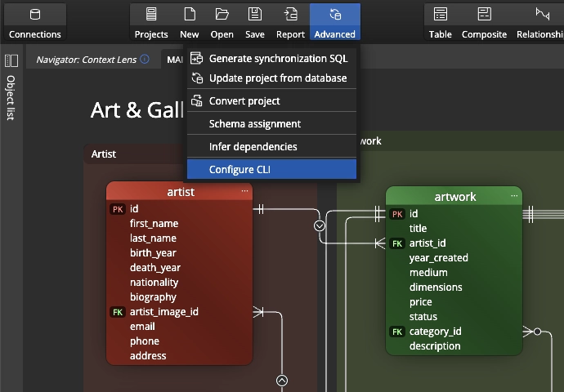
Task: Open the Projects list
Action: pos(151,22)
